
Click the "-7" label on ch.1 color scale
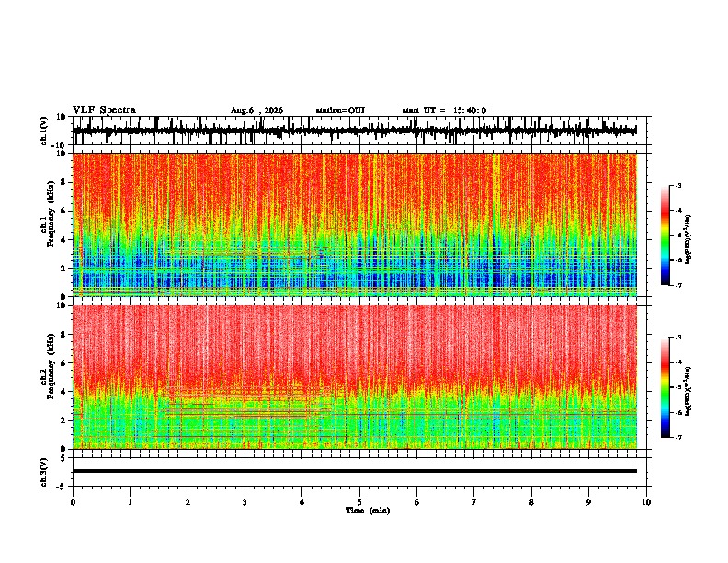coord(677,285)
